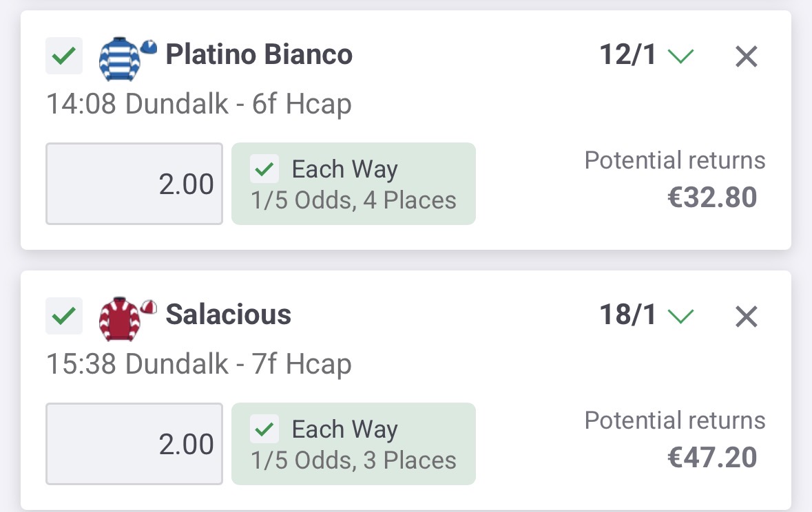This screenshot has height=512, width=812.
Task: Toggle Each Way for Platino Bianco
Action: (x=264, y=169)
